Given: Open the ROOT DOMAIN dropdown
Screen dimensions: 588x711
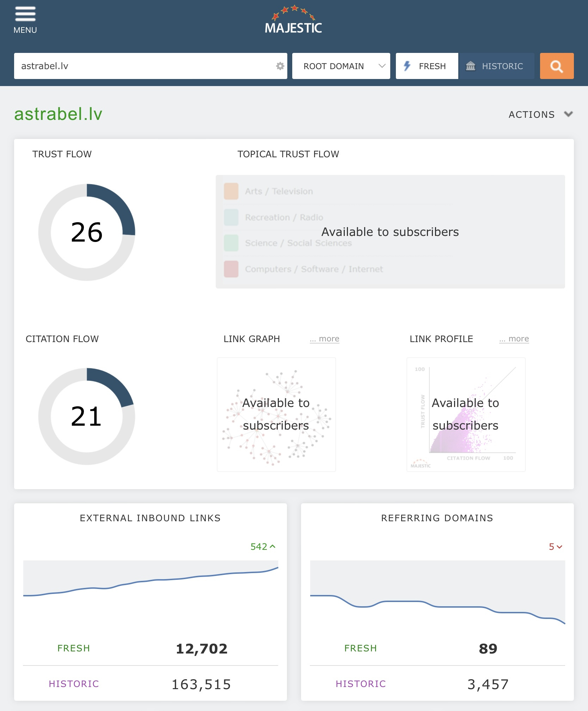Looking at the screenshot, I should [341, 66].
